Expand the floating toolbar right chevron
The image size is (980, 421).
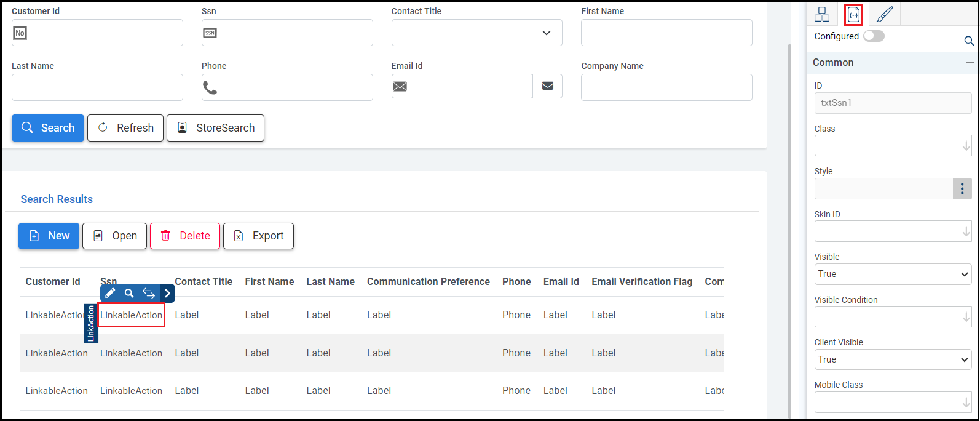tap(167, 293)
